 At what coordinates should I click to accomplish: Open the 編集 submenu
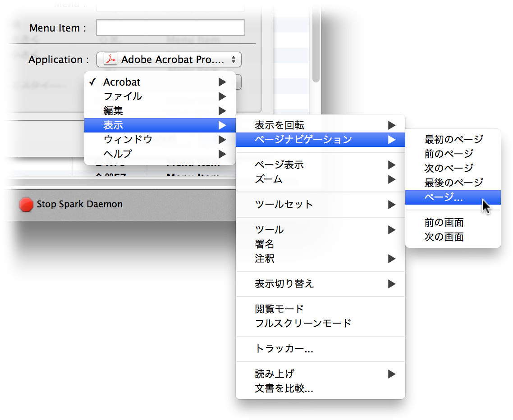[x=160, y=110]
